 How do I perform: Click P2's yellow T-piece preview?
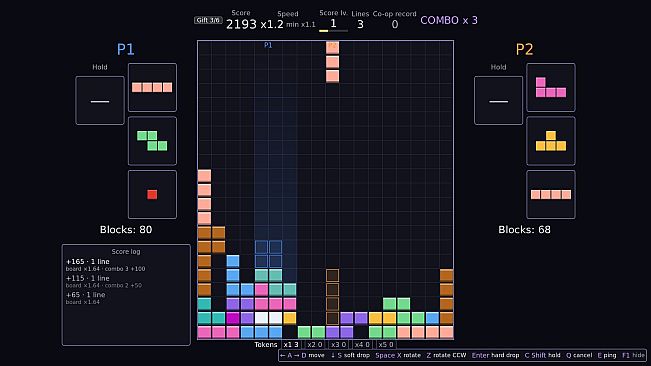pyautogui.click(x=551, y=141)
